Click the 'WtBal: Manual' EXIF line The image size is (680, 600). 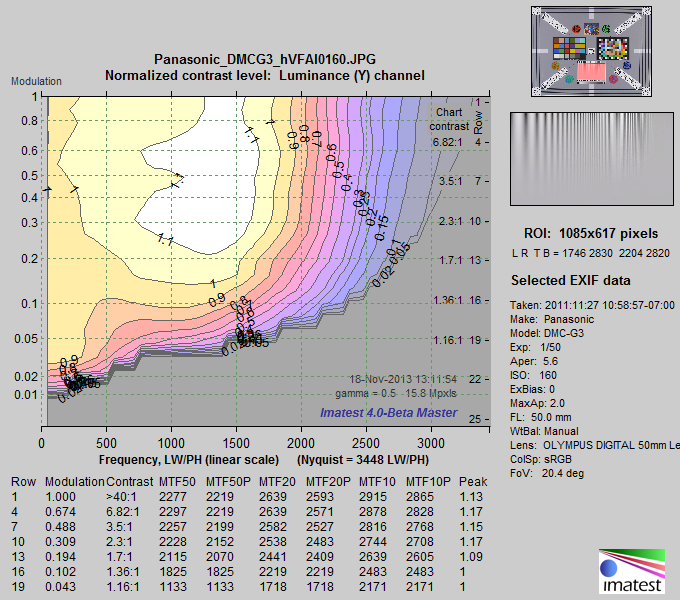pos(544,431)
